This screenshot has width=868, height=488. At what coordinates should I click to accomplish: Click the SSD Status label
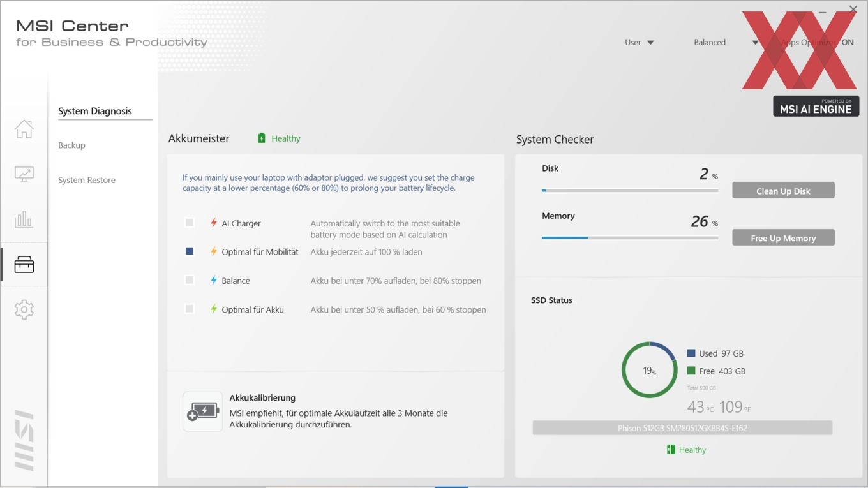(551, 300)
